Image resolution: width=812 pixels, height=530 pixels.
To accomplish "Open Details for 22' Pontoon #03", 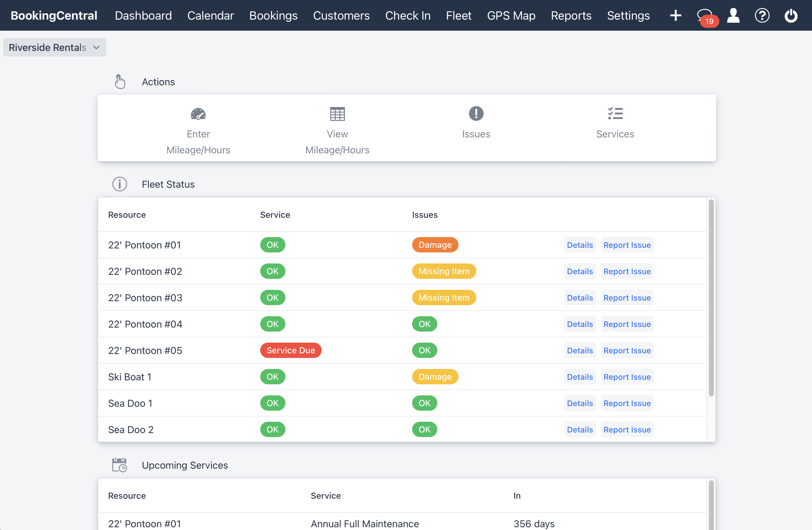I will coord(580,298).
